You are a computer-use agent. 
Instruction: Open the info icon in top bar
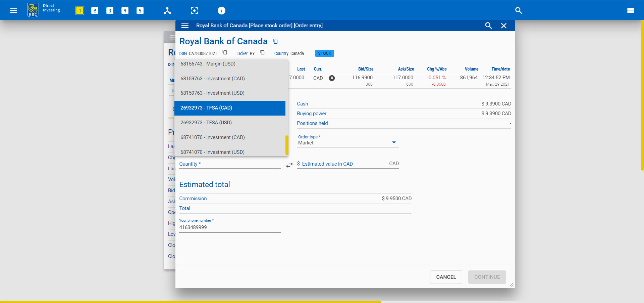pos(221,10)
